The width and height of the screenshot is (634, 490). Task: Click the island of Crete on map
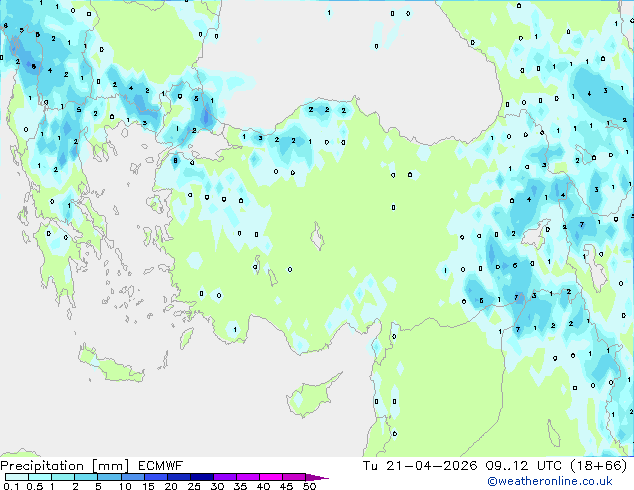111,364
